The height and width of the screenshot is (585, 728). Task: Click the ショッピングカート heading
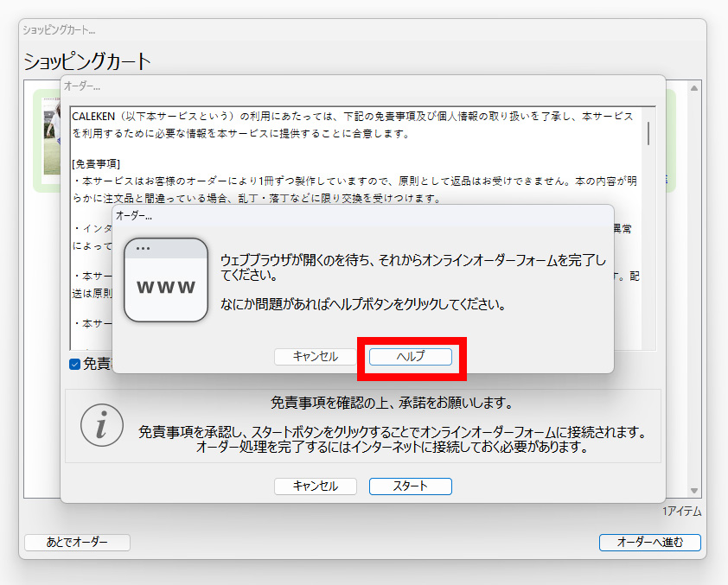[87, 61]
